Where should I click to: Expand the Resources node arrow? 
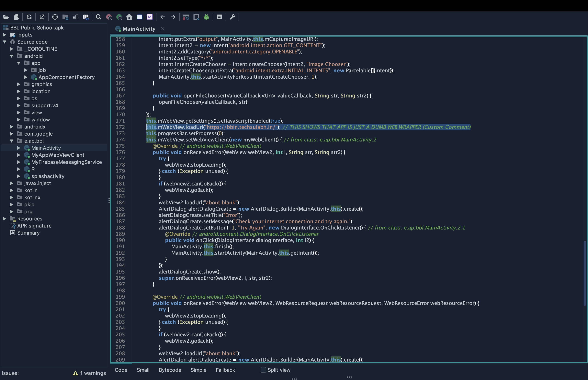coord(5,219)
